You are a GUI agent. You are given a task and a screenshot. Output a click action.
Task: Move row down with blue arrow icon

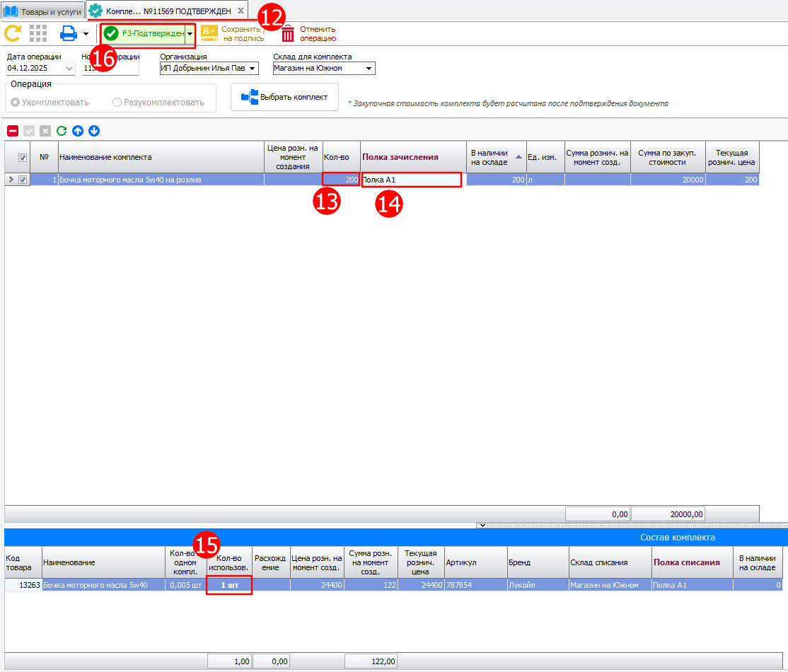click(x=94, y=131)
